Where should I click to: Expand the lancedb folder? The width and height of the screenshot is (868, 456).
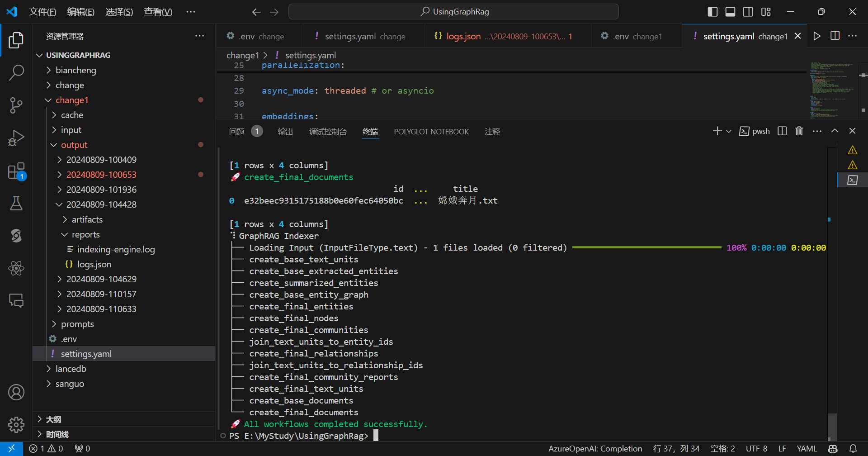(124, 369)
